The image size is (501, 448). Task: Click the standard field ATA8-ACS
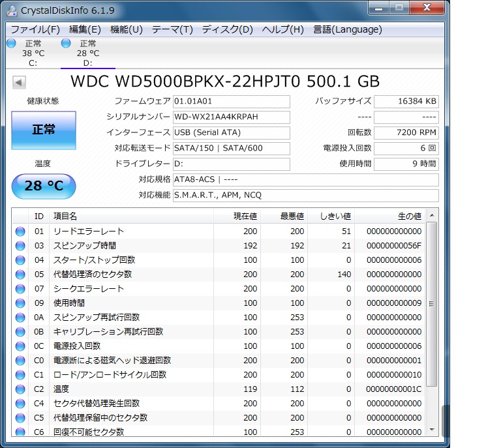coord(306,180)
